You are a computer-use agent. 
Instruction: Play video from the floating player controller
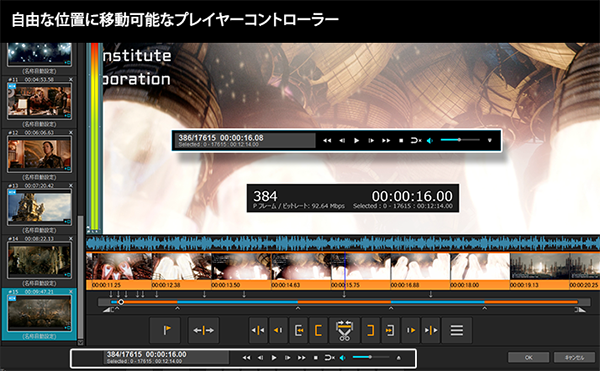356,141
